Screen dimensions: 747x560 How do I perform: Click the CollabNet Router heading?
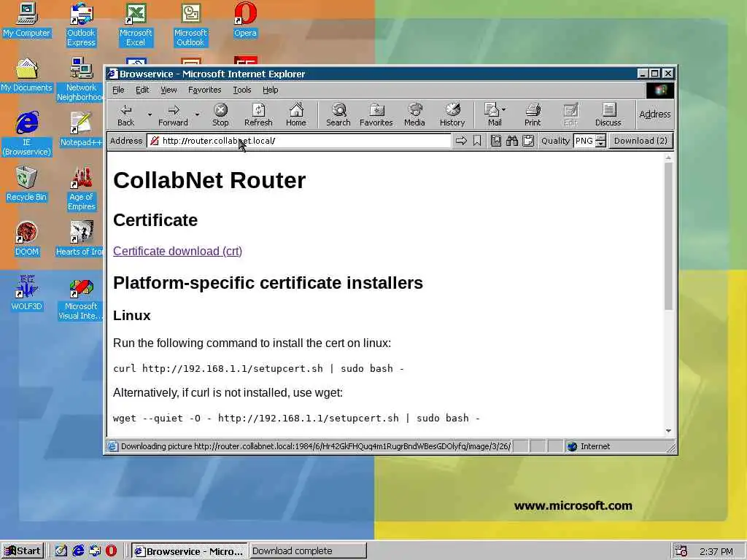(209, 181)
